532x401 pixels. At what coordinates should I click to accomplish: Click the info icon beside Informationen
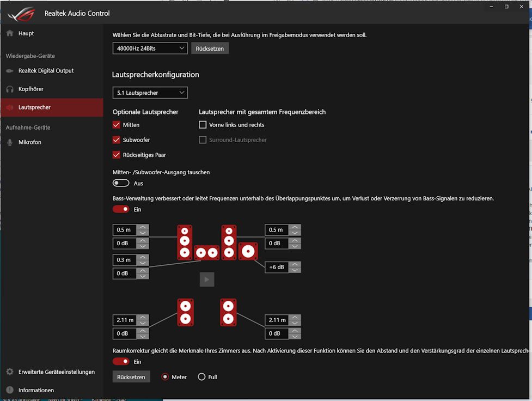[10, 390]
